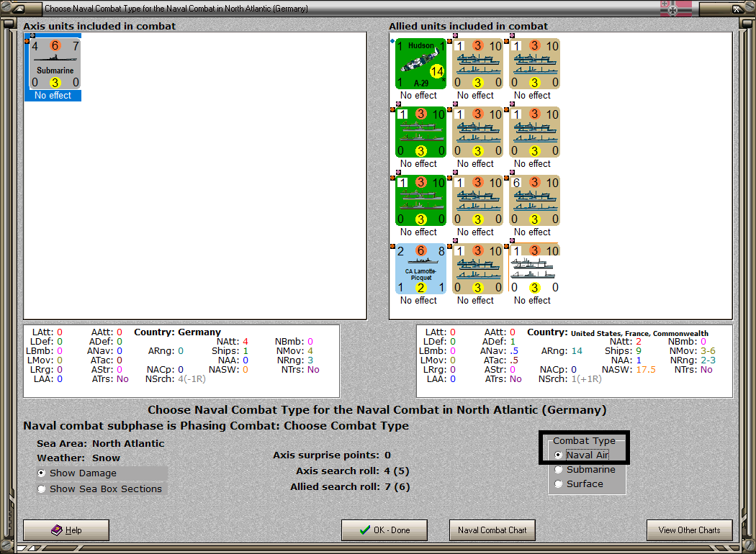756x554 pixels.
Task: Click the purple book Help icon
Action: pos(56,530)
